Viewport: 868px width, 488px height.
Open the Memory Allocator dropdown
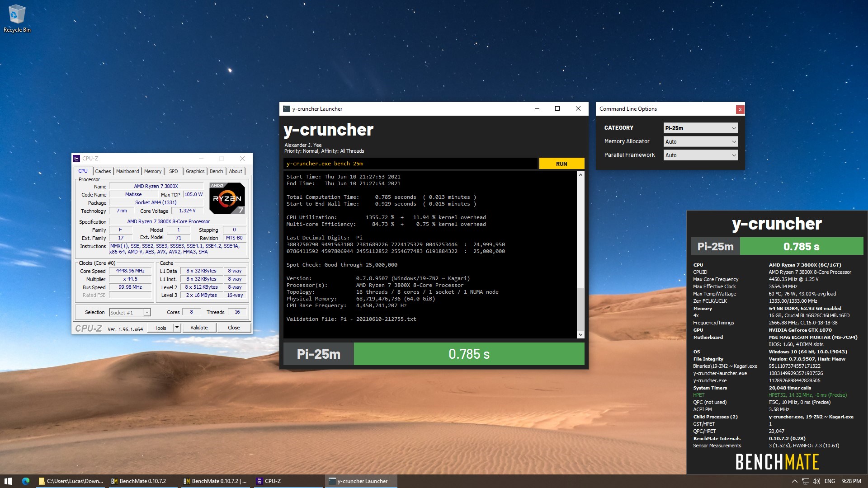(x=700, y=141)
